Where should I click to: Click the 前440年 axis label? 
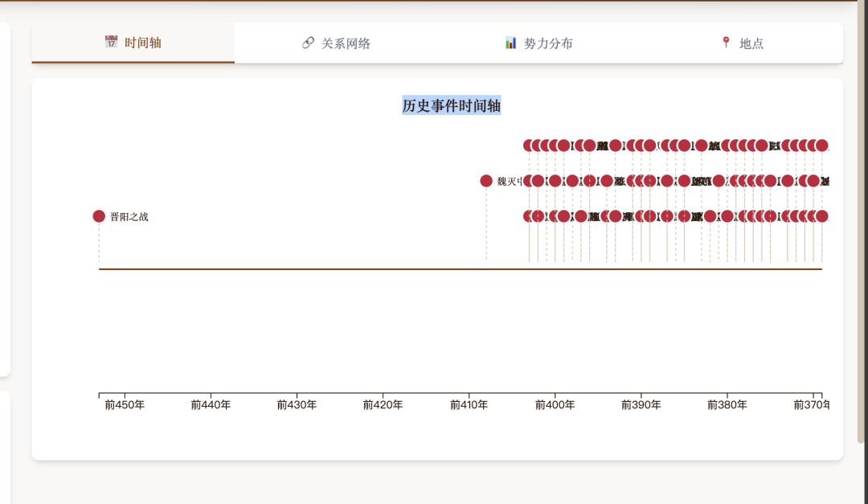pyautogui.click(x=211, y=405)
